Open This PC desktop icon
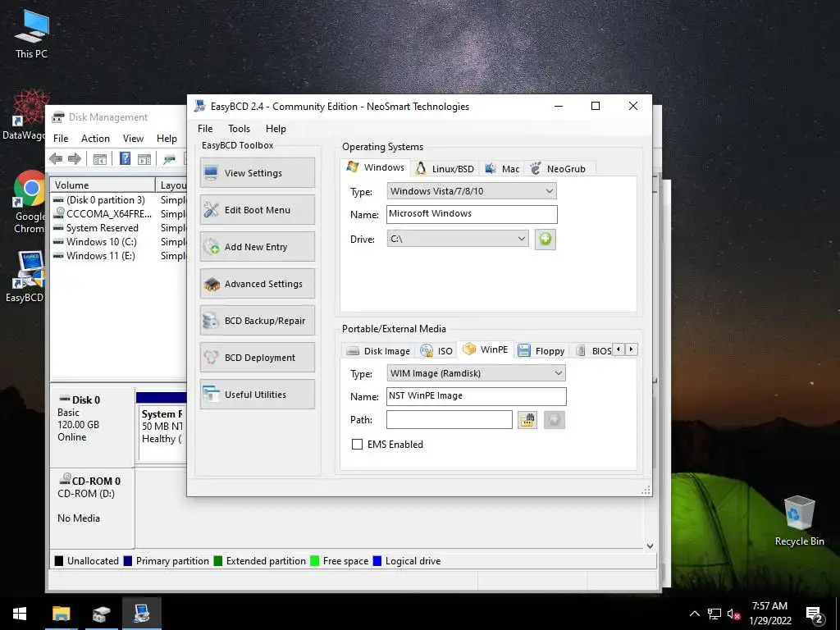This screenshot has height=630, width=840. pos(31,33)
